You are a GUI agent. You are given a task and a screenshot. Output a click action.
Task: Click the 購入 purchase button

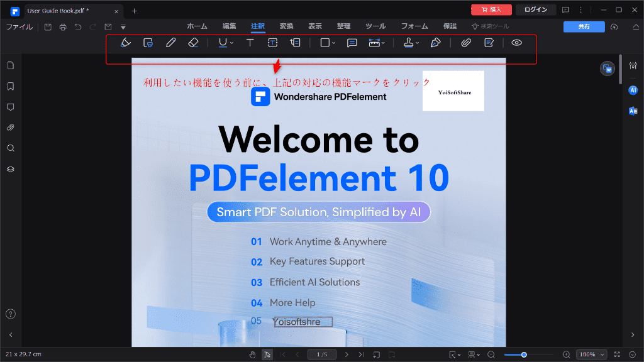[x=491, y=9]
